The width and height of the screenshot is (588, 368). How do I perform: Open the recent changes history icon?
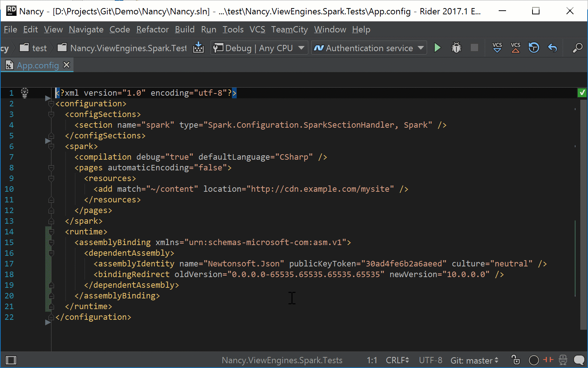[x=533, y=47]
